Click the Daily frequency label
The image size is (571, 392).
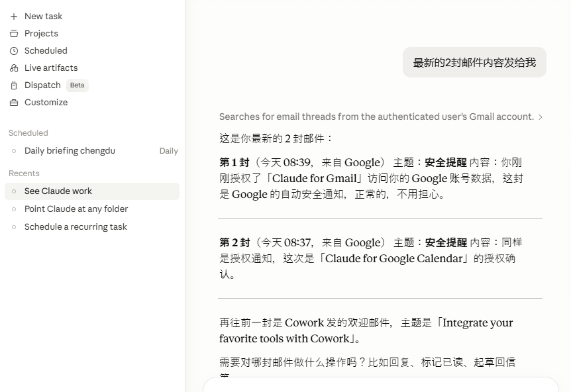169,151
